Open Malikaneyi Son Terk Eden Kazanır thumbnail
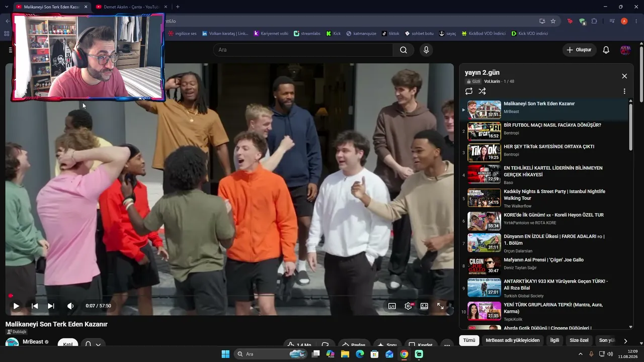The height and width of the screenshot is (362, 644). click(484, 110)
